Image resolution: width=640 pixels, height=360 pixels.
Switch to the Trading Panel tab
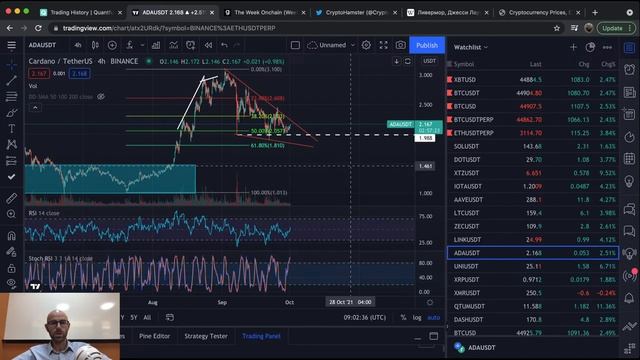click(261, 336)
